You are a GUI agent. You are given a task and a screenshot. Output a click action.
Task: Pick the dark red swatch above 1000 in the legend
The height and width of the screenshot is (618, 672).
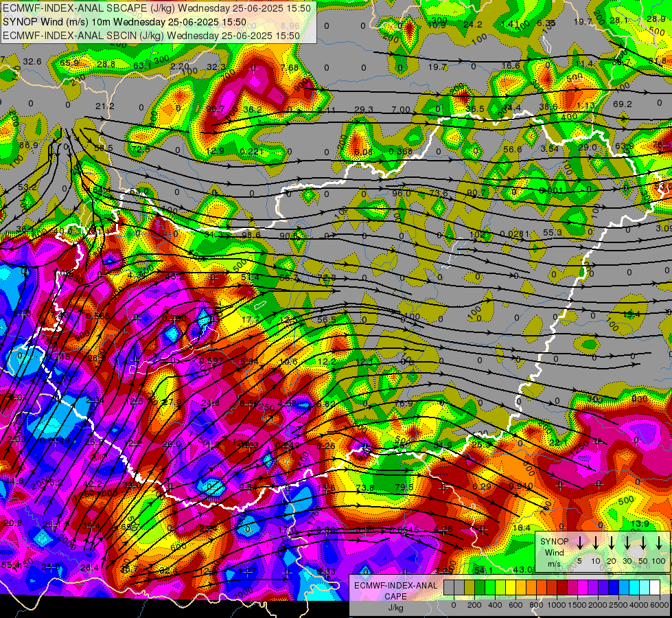pos(562,588)
